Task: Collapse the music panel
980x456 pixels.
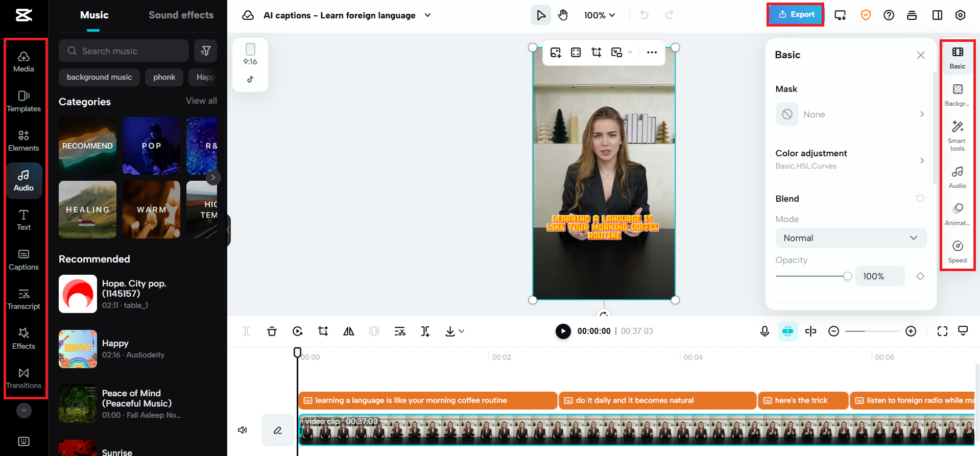Action: 229,230
